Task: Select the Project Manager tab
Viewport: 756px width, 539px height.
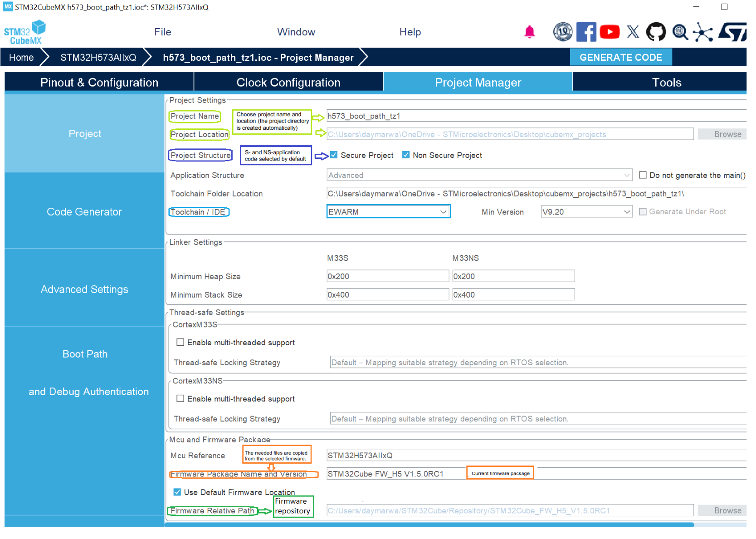Action: tap(478, 83)
